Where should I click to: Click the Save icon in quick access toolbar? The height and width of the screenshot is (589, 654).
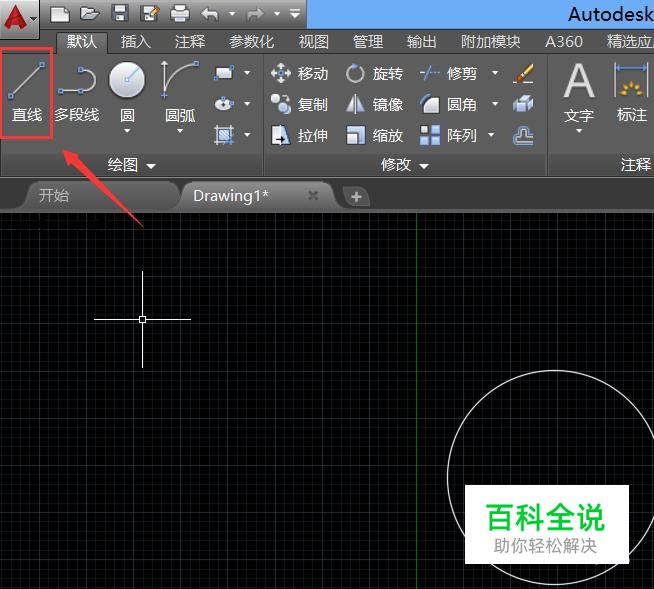click(120, 14)
